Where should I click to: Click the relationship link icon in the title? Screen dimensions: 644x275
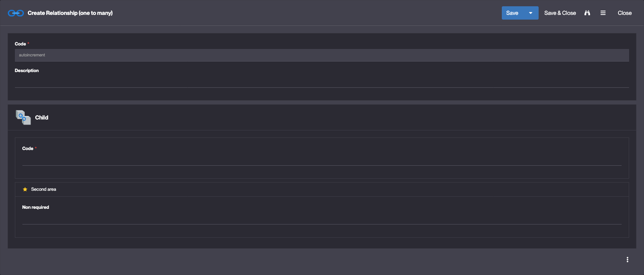[x=16, y=13]
